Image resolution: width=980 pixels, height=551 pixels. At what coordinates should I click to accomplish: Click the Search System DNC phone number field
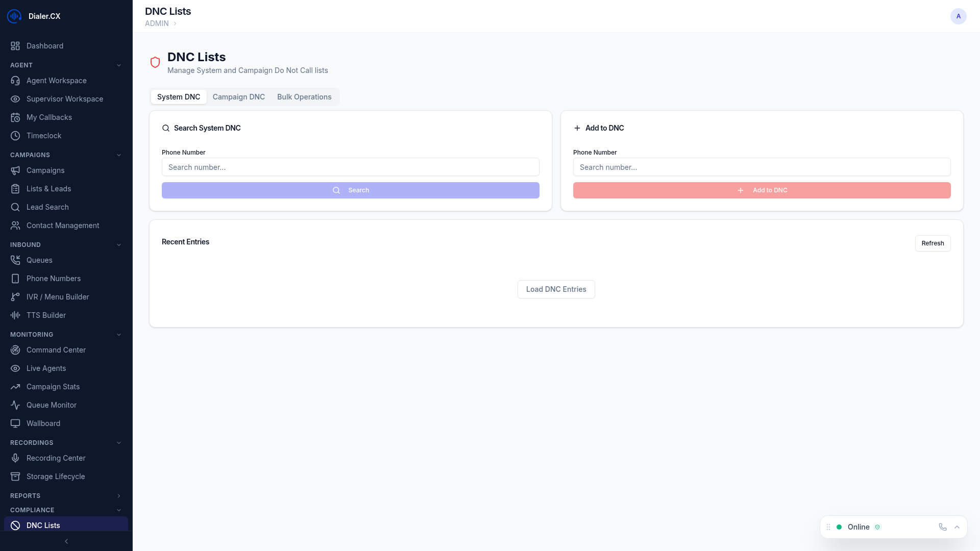pyautogui.click(x=350, y=167)
